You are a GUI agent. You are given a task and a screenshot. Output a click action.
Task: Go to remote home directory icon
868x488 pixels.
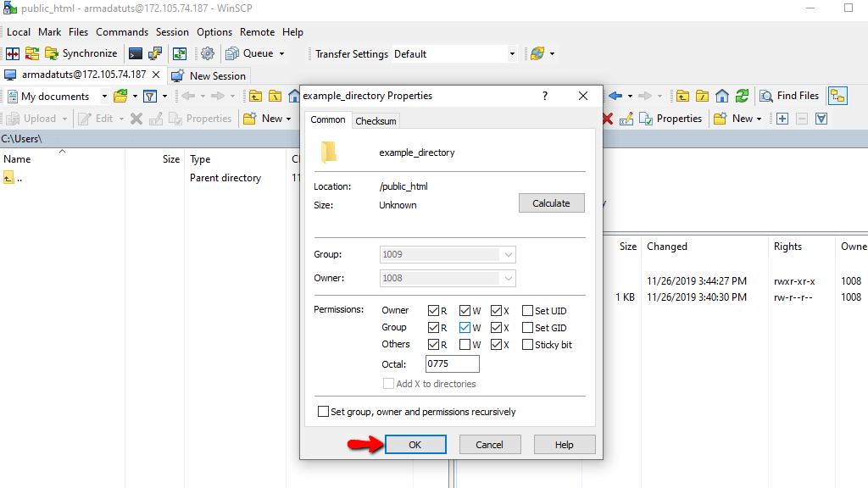[x=722, y=97]
